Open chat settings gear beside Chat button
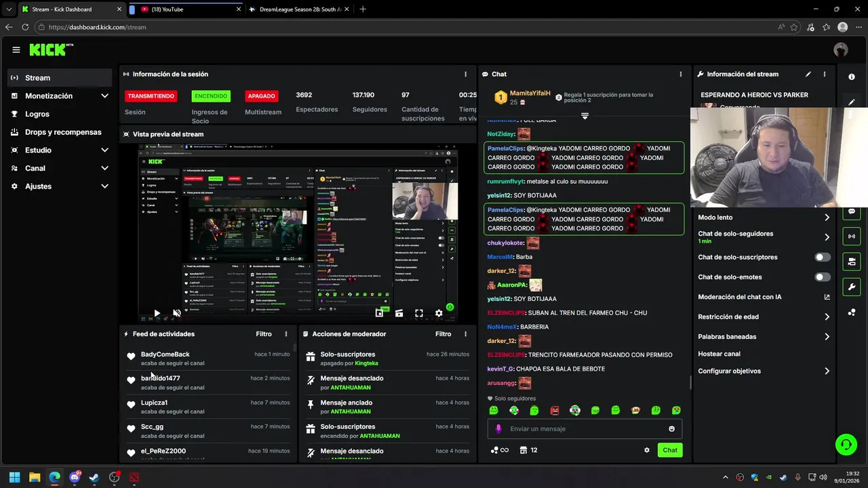The width and height of the screenshot is (868, 488). (647, 450)
